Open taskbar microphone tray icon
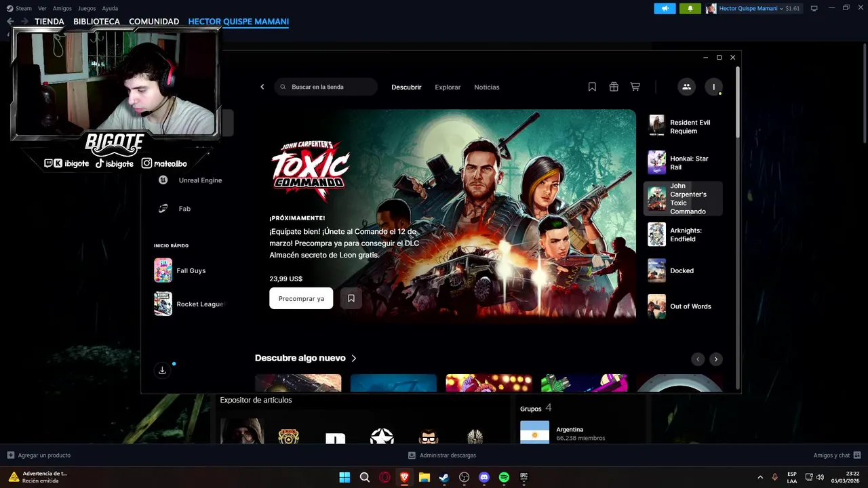Image resolution: width=868 pixels, height=488 pixels. [775, 477]
